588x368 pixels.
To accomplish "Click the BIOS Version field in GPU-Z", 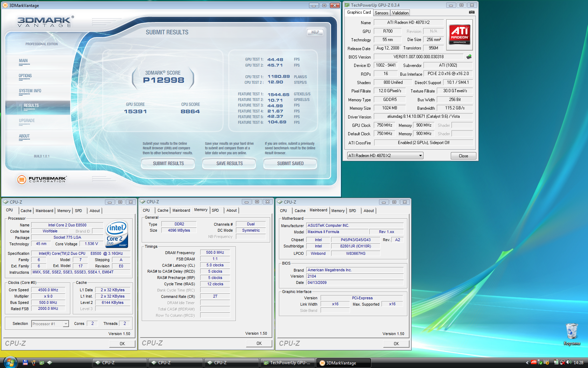I will pyautogui.click(x=419, y=57).
